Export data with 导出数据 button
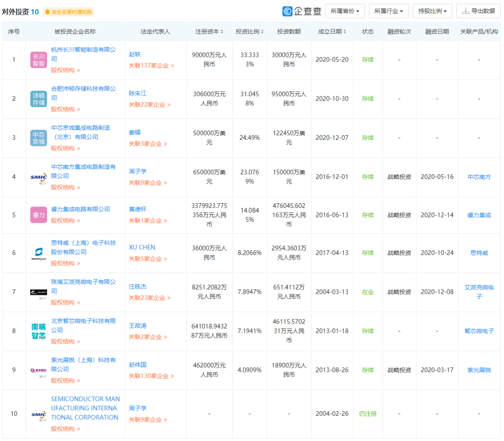 pos(478,11)
